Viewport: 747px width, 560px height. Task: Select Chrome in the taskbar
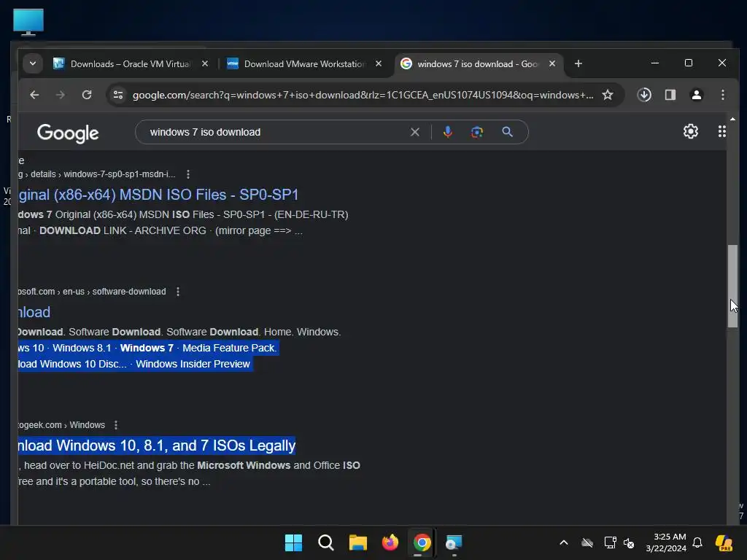click(x=422, y=542)
